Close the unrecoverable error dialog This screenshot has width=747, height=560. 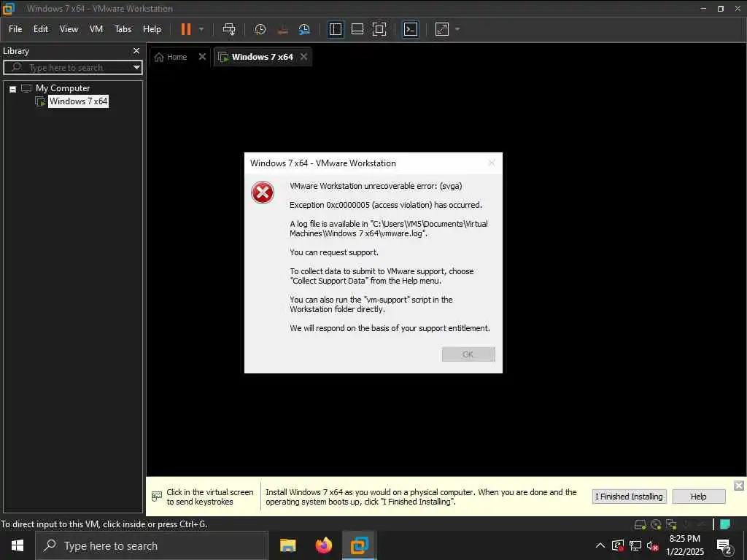point(492,163)
